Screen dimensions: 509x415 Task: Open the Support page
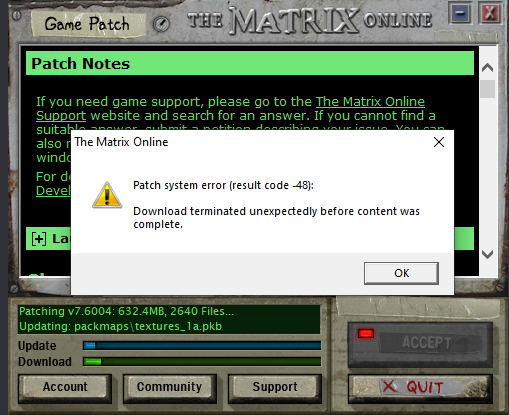(275, 387)
